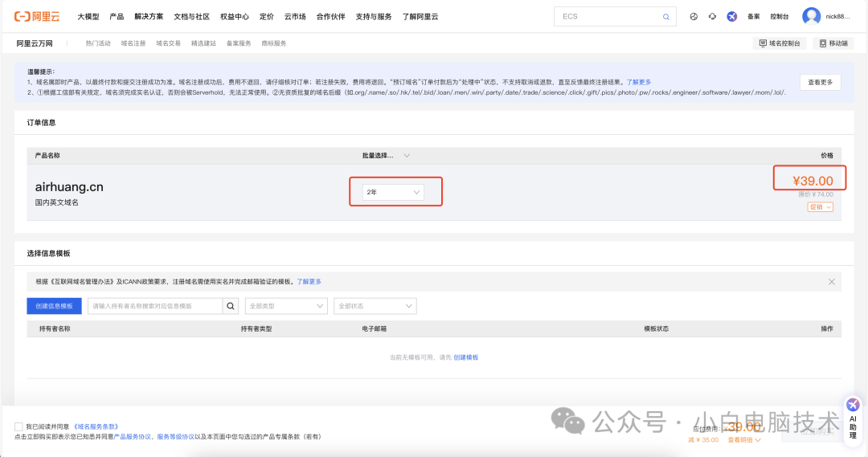The image size is (868, 457).
Task: Go to 控制台 in header
Action: click(780, 17)
